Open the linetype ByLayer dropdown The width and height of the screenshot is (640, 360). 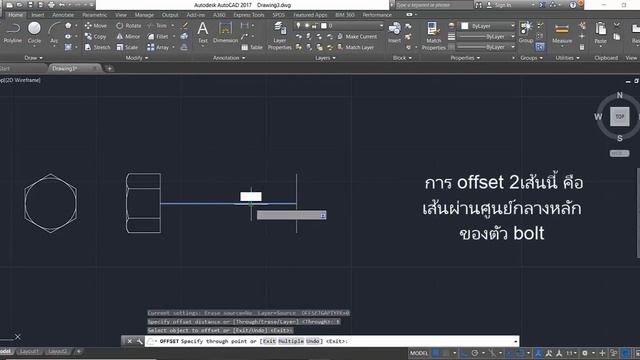click(x=487, y=47)
